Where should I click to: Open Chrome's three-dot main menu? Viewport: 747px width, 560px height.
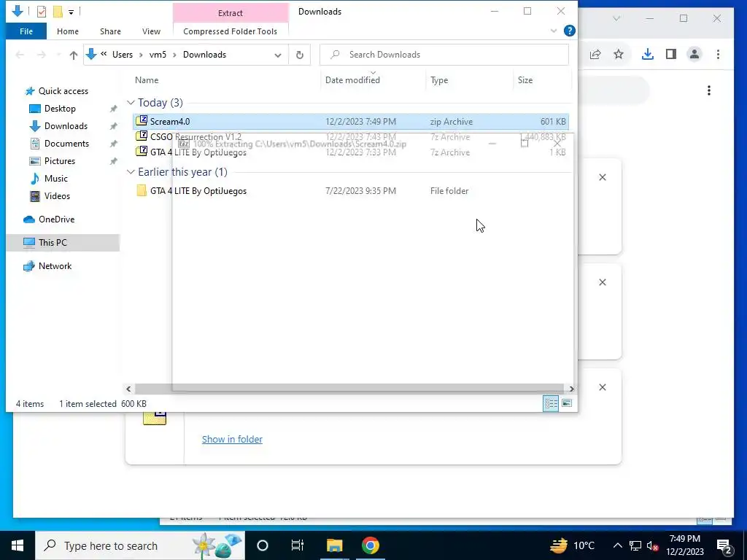tap(718, 54)
